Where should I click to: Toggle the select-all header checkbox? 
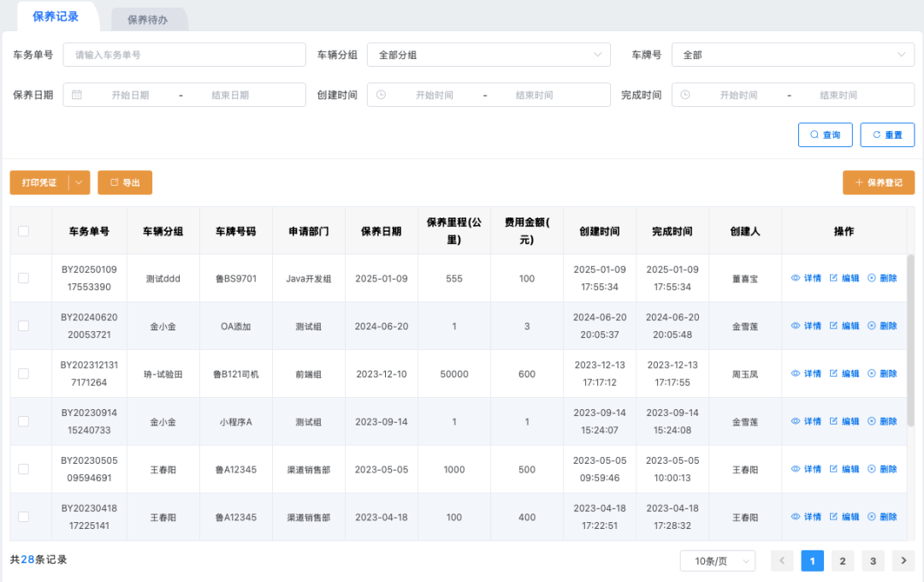[x=24, y=231]
